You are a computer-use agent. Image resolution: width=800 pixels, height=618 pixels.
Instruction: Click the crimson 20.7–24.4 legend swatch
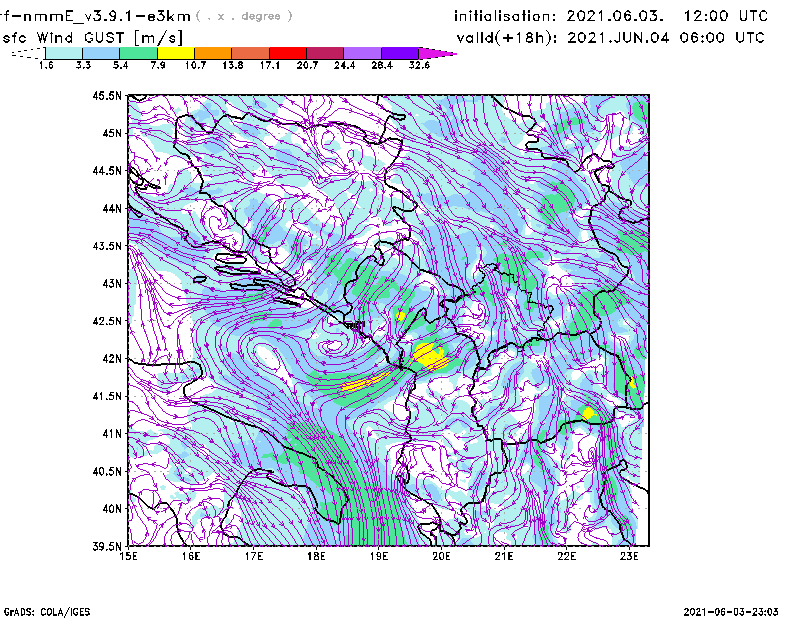[325, 53]
